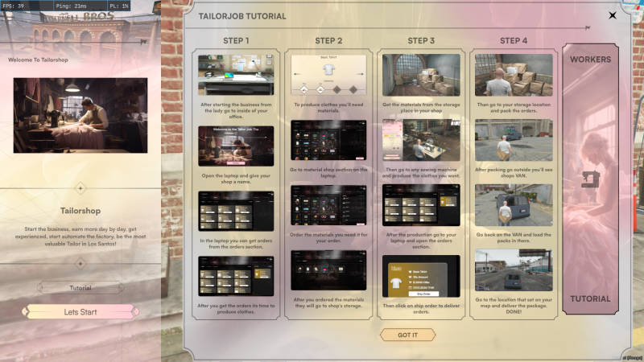
Task: Click the STEP 3 heading
Action: tap(421, 41)
